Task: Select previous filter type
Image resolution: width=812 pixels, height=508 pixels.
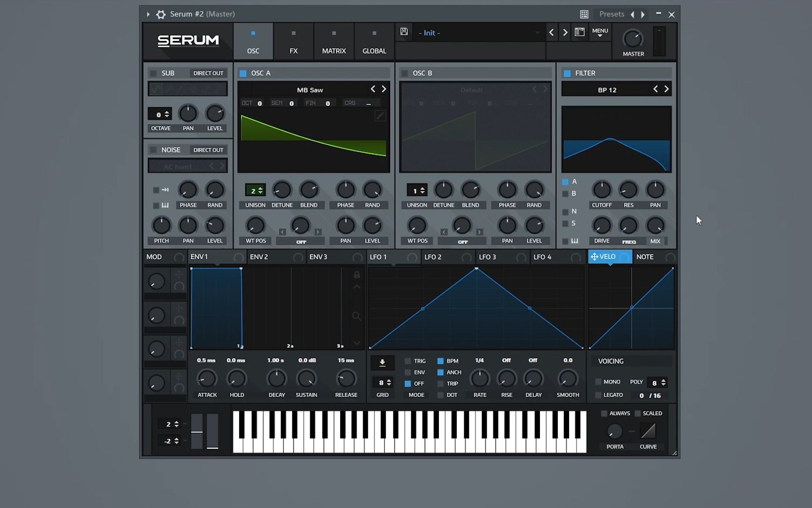Action: 656,89
